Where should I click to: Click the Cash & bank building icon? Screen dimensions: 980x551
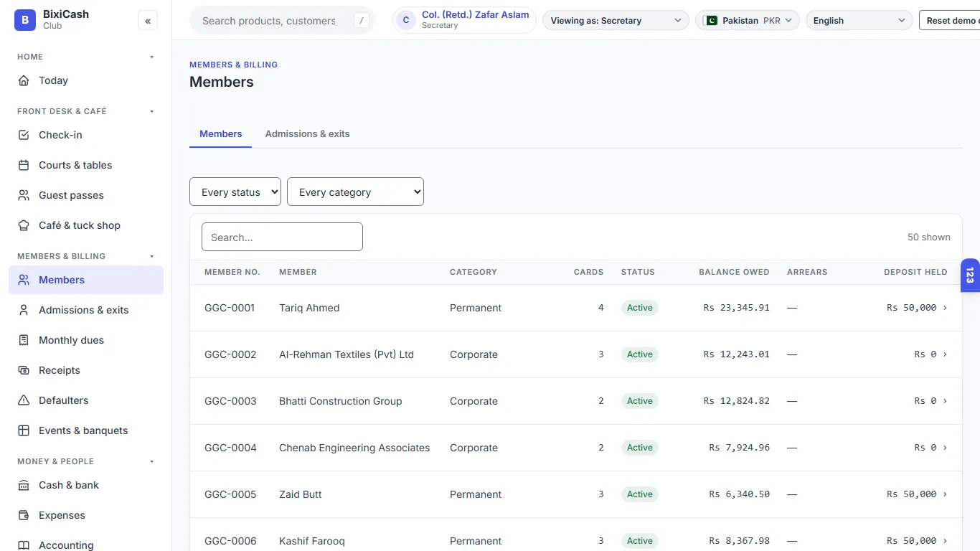tap(24, 485)
